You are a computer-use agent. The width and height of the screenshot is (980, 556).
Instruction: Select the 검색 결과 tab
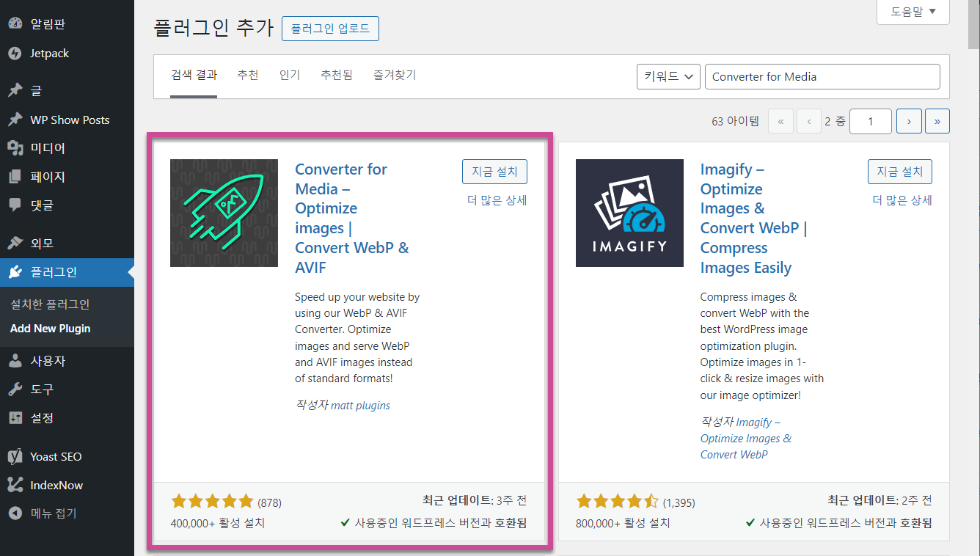pos(194,76)
